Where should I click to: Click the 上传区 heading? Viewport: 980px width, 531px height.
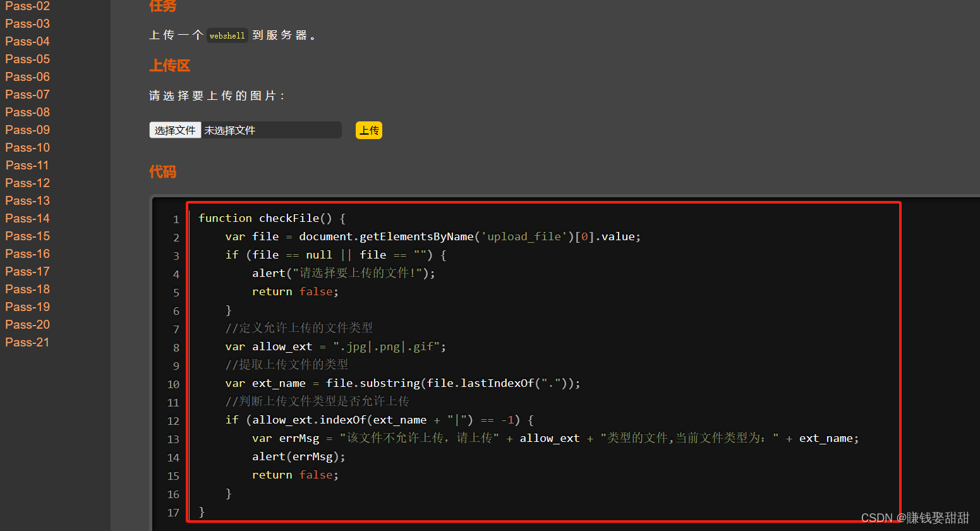pos(169,66)
